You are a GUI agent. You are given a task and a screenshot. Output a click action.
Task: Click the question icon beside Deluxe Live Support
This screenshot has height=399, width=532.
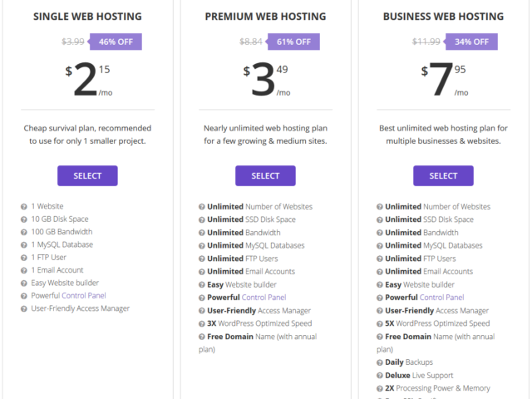coord(380,376)
